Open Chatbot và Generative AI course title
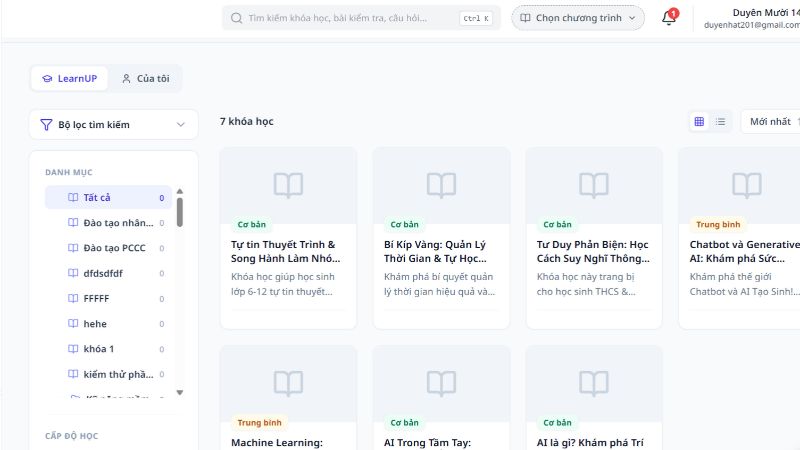This screenshot has width=800, height=450. (744, 252)
